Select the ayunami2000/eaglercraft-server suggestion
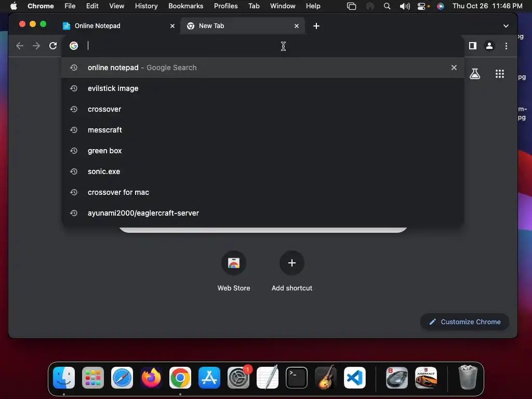Viewport: 532px width, 399px height. point(262,213)
